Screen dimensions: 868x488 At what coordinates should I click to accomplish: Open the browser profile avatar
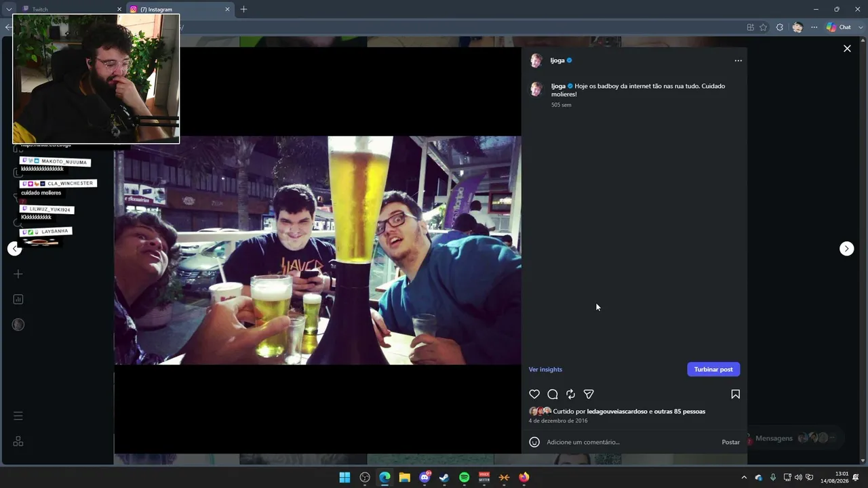point(797,27)
